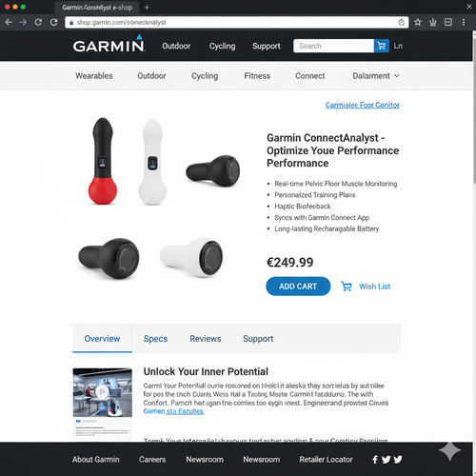Open the Reviews tab
The image size is (476, 476).
coord(206,339)
